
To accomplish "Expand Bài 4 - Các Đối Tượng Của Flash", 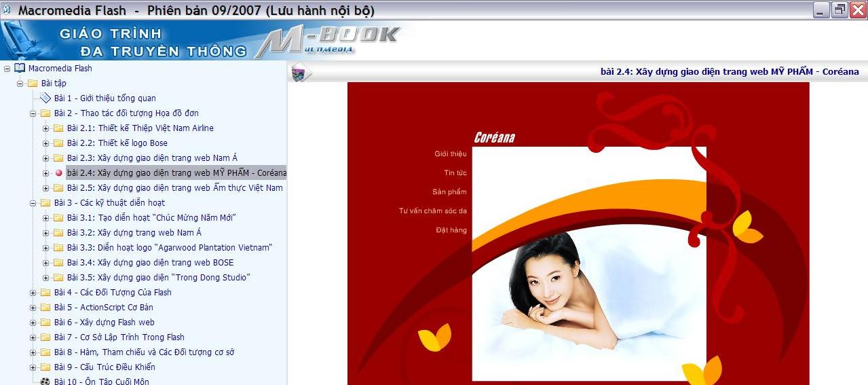I will click(x=33, y=293).
